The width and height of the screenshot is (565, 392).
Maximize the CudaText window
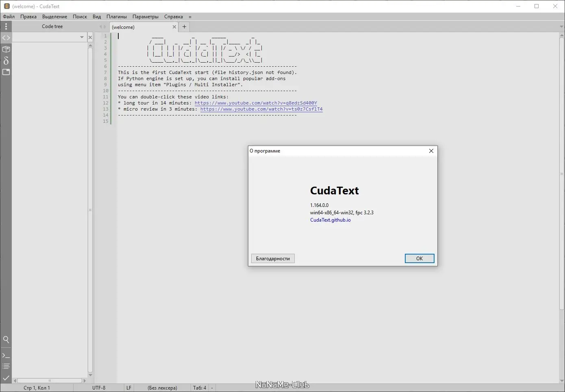(x=537, y=6)
